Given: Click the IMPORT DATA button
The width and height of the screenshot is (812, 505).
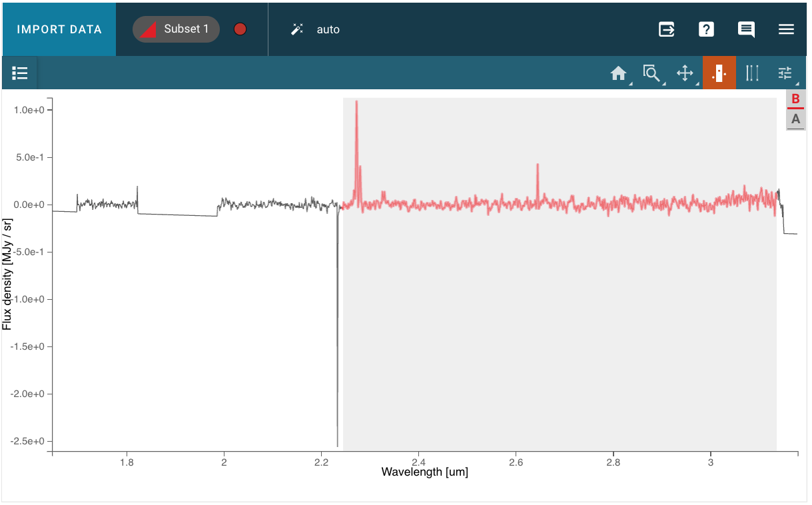Looking at the screenshot, I should pyautogui.click(x=59, y=29).
